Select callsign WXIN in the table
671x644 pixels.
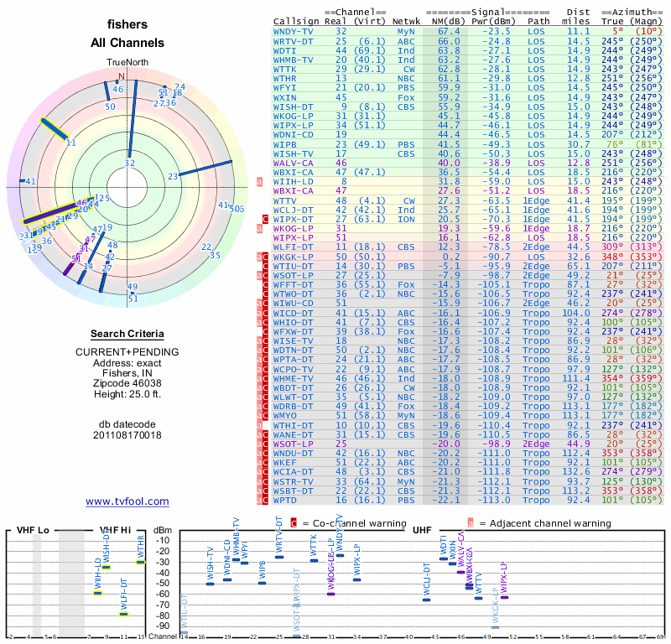[284, 97]
